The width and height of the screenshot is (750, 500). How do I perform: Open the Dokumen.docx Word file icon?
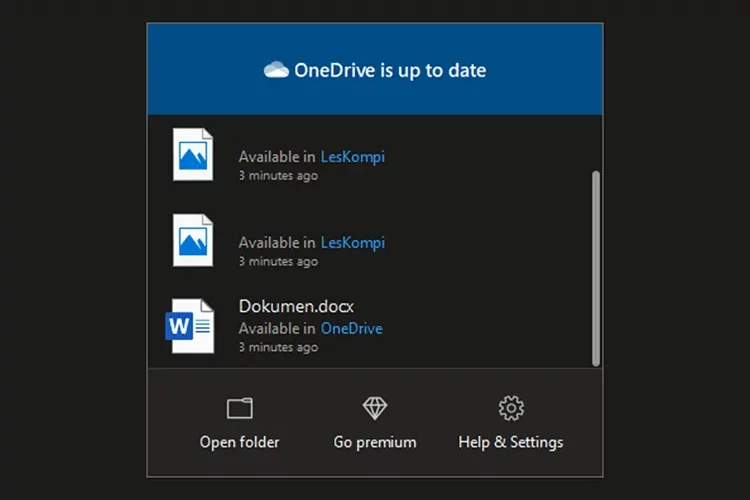coord(190,326)
